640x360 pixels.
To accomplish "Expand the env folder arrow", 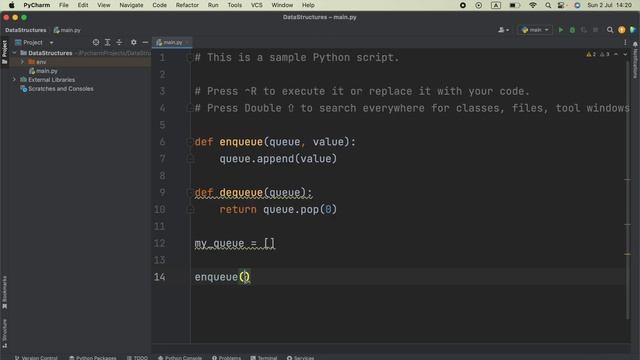I will tap(22, 62).
